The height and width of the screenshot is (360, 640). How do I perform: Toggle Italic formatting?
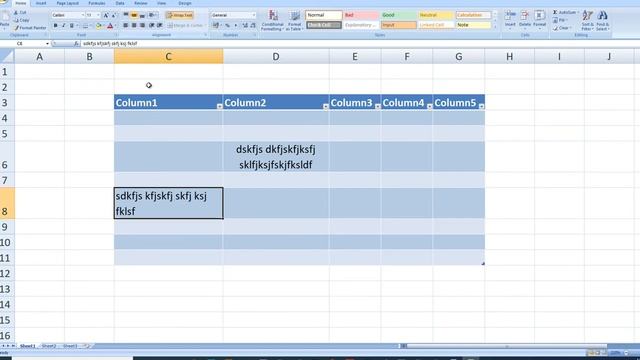tap(63, 26)
